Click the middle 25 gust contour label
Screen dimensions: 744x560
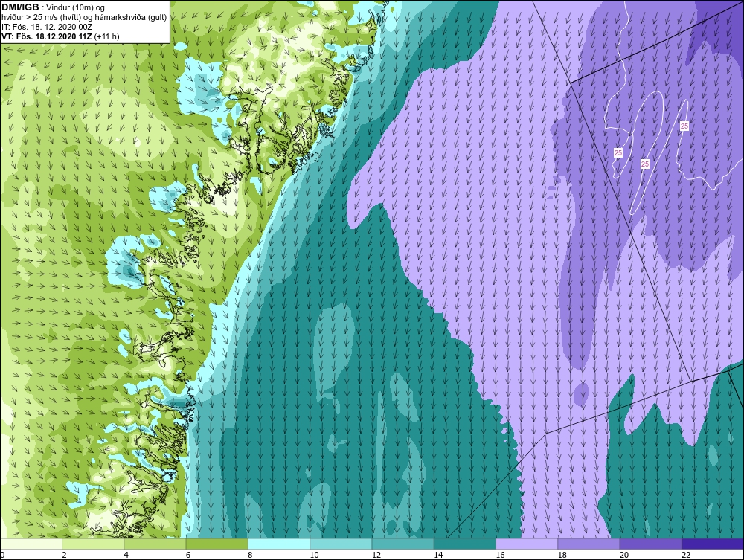tap(645, 164)
